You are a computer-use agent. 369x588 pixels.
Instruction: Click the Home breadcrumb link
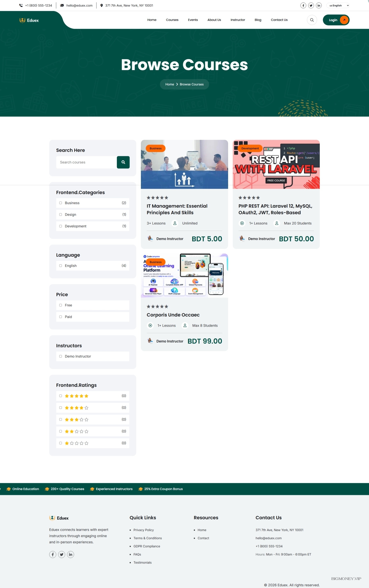coord(170,84)
